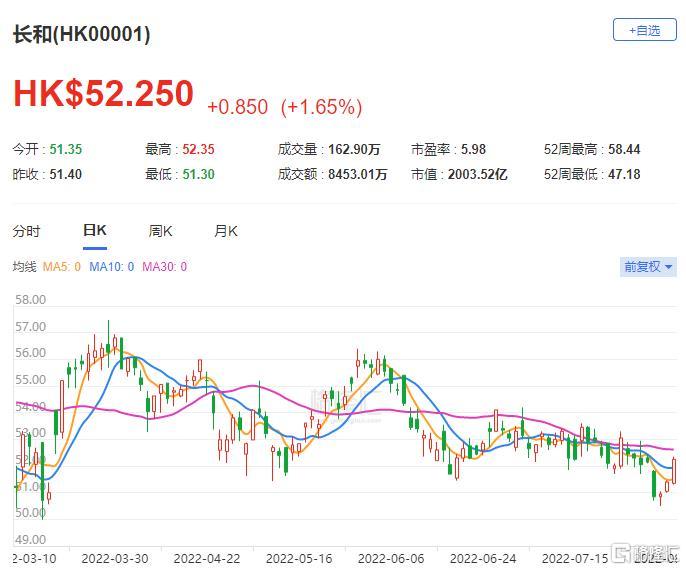
Task: Click the 49.00 price axis label
Action: pyautogui.click(x=30, y=539)
